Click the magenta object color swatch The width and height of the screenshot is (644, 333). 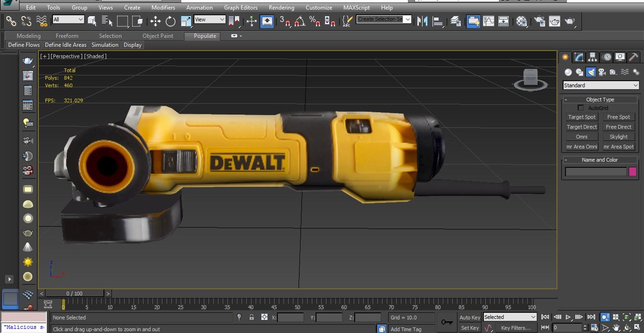pyautogui.click(x=633, y=172)
